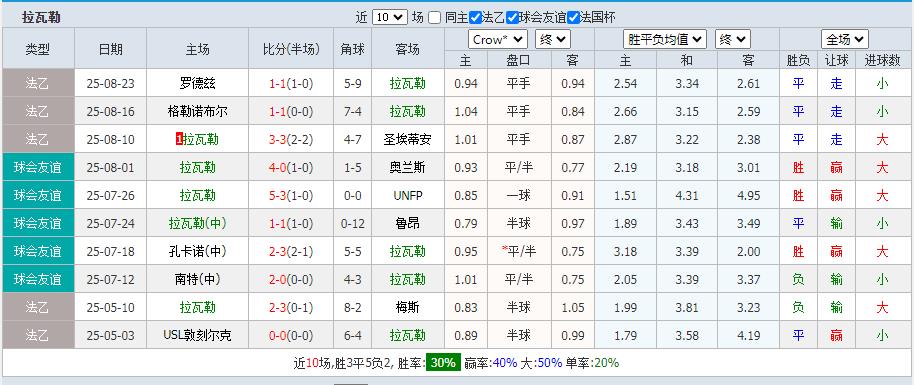Click the 球会友谊 type cell dated 25-07-12
Image resolution: width=914 pixels, height=385 pixels.
38,279
